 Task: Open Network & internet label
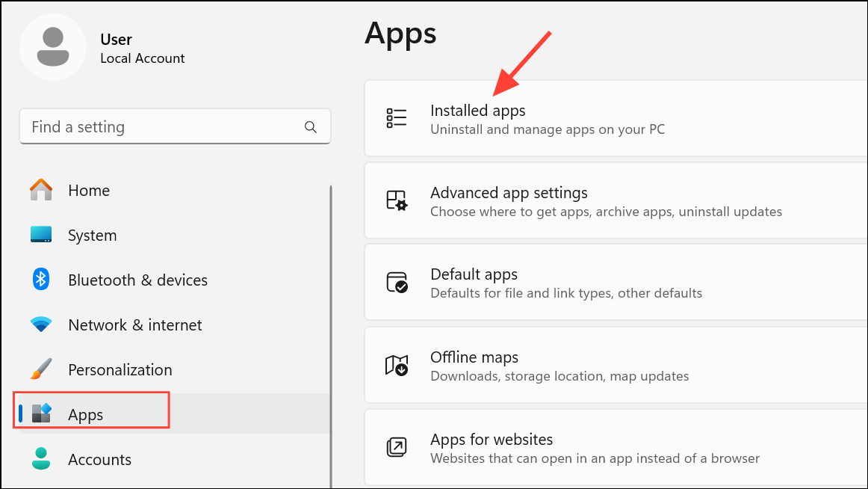click(x=135, y=325)
